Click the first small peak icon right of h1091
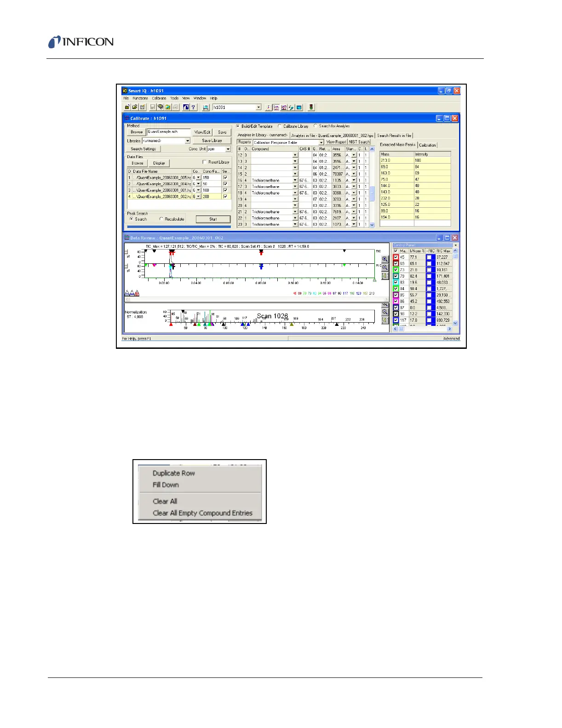562x728 pixels. tap(269, 107)
